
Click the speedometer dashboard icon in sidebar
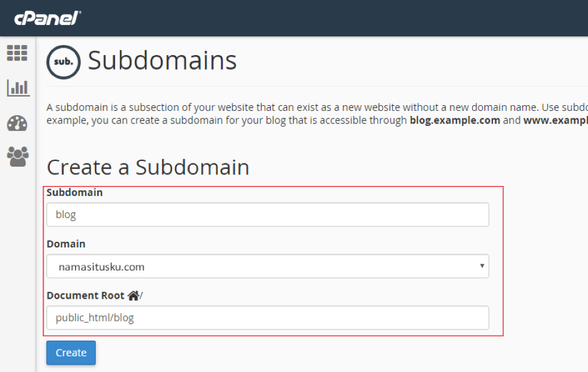[17, 123]
